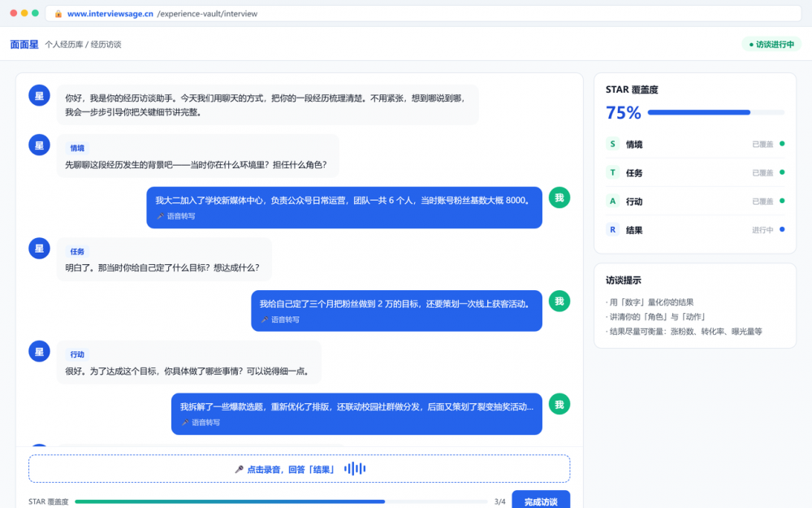Click the 情境 tag in the chat

pyautogui.click(x=77, y=148)
